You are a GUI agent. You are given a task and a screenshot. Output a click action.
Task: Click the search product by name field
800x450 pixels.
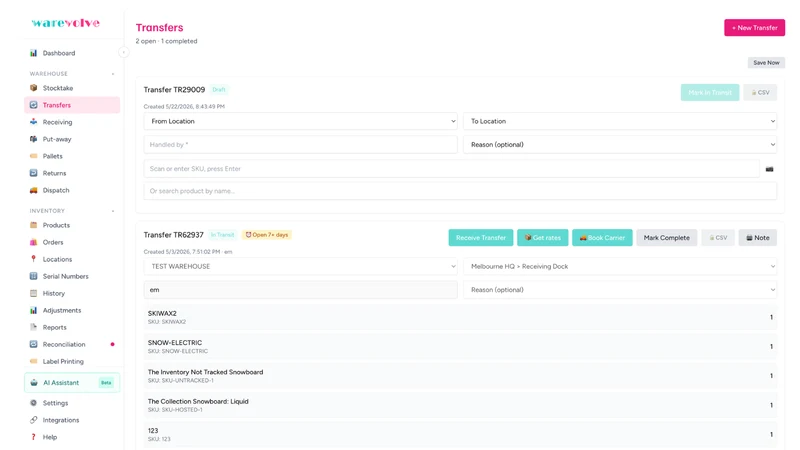point(460,191)
